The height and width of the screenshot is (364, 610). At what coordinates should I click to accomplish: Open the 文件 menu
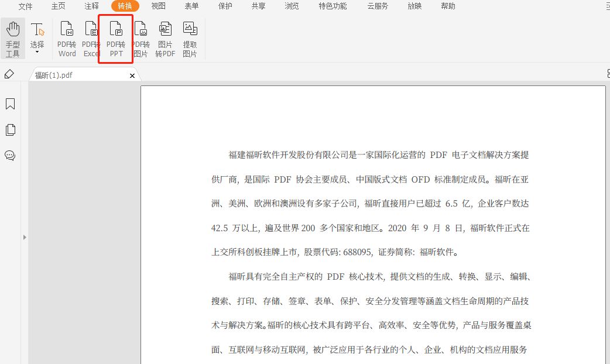point(25,6)
